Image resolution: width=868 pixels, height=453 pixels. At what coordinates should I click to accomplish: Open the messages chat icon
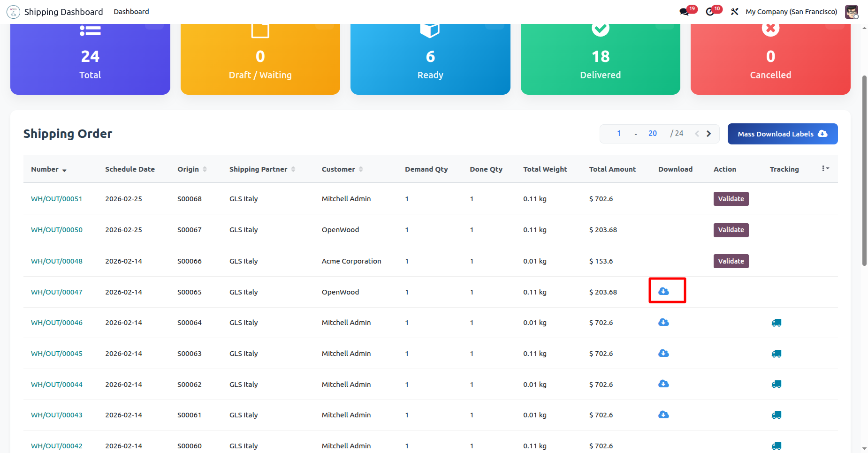[685, 12]
